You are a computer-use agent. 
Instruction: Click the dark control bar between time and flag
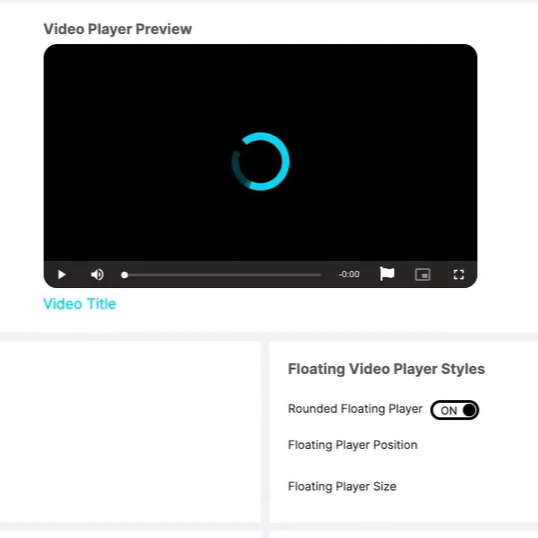[x=370, y=274]
